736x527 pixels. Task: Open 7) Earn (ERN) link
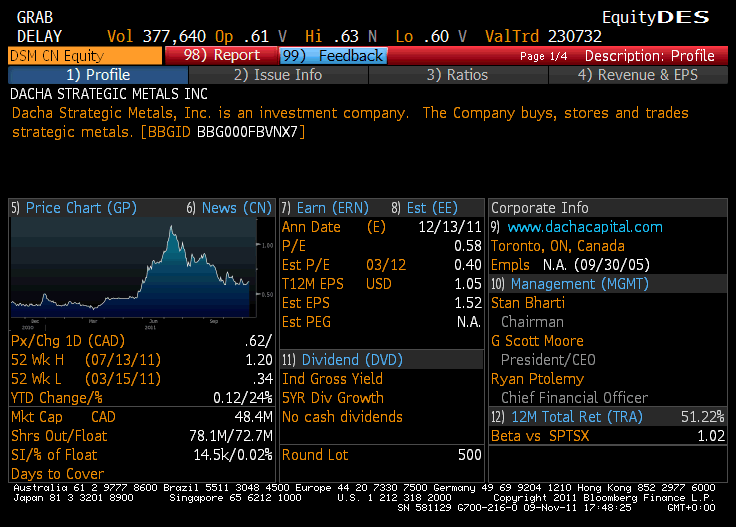[x=325, y=208]
